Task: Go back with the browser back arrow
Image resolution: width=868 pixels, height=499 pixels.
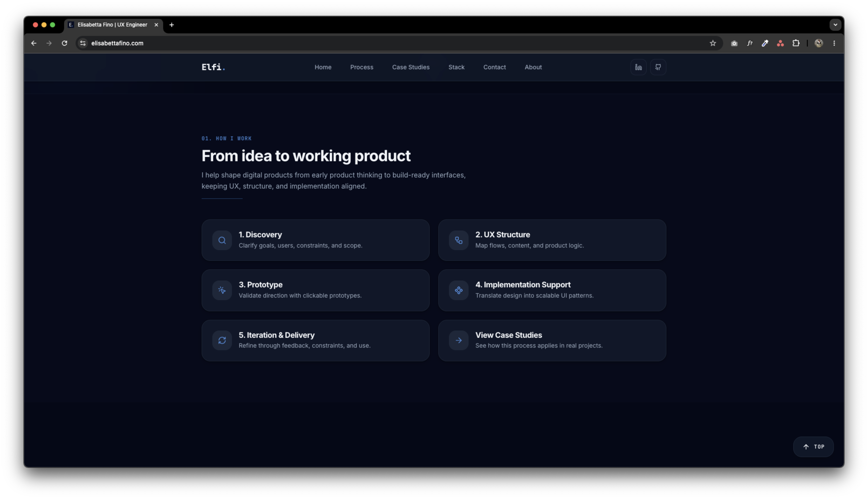Action: tap(34, 43)
